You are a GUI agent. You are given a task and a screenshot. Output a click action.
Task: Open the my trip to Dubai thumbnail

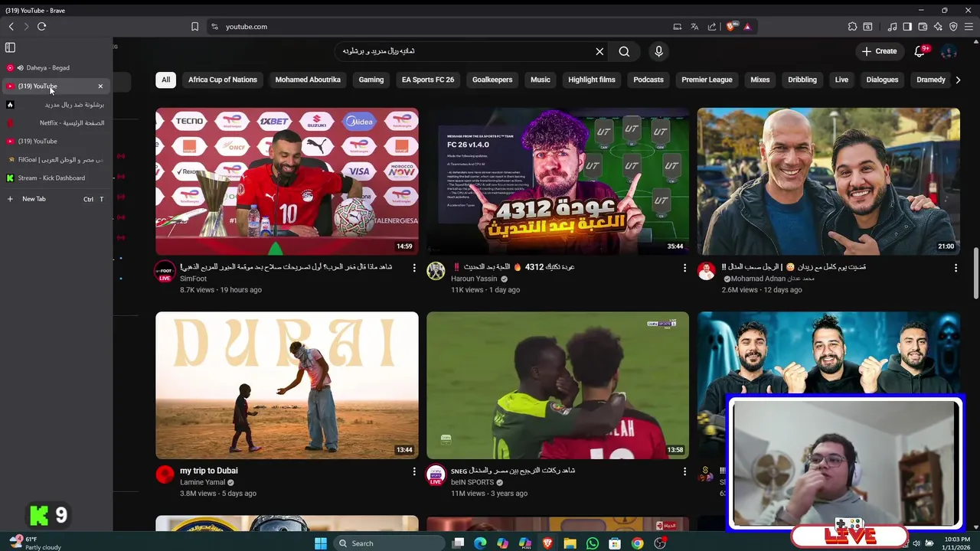(287, 385)
